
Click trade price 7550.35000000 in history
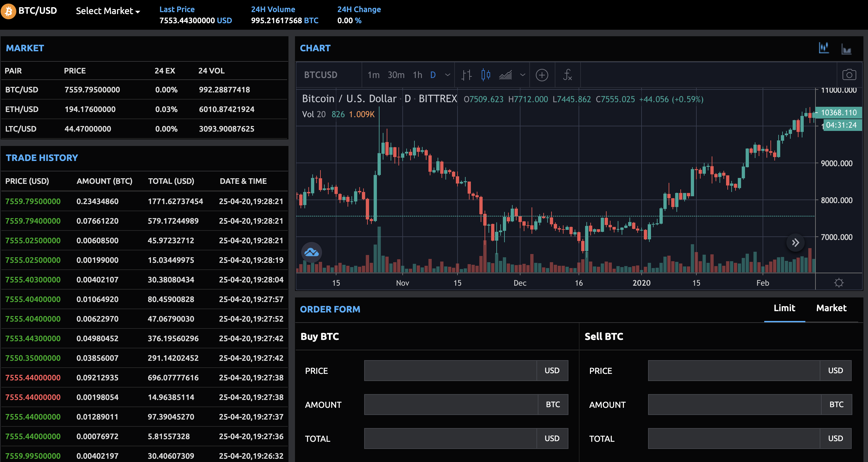point(33,358)
